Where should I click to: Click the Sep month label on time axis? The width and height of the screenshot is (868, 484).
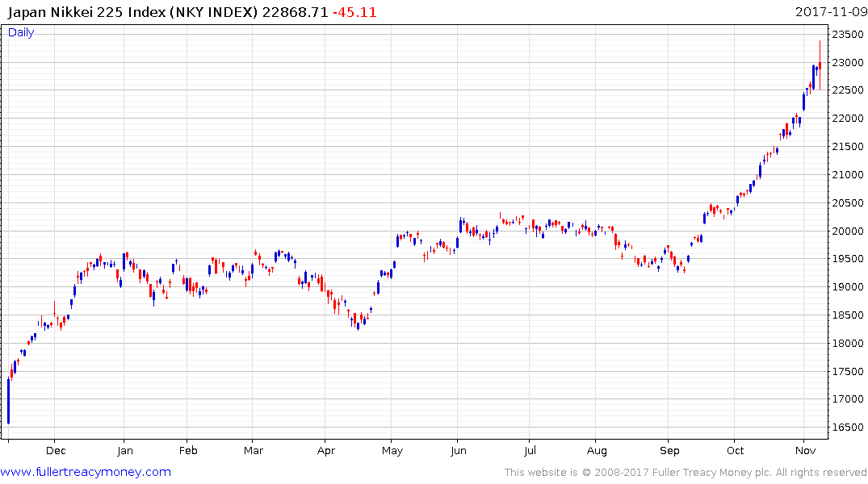tap(669, 451)
